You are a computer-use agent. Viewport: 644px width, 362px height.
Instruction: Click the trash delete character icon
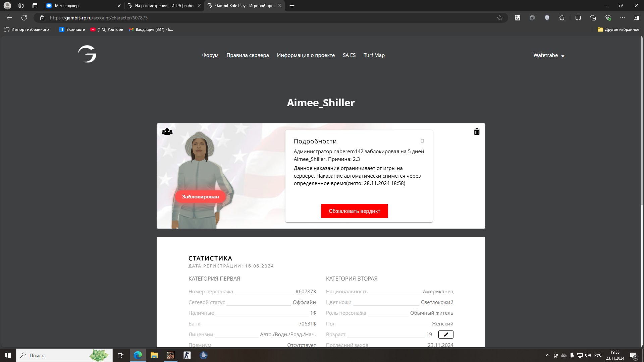coord(477,132)
